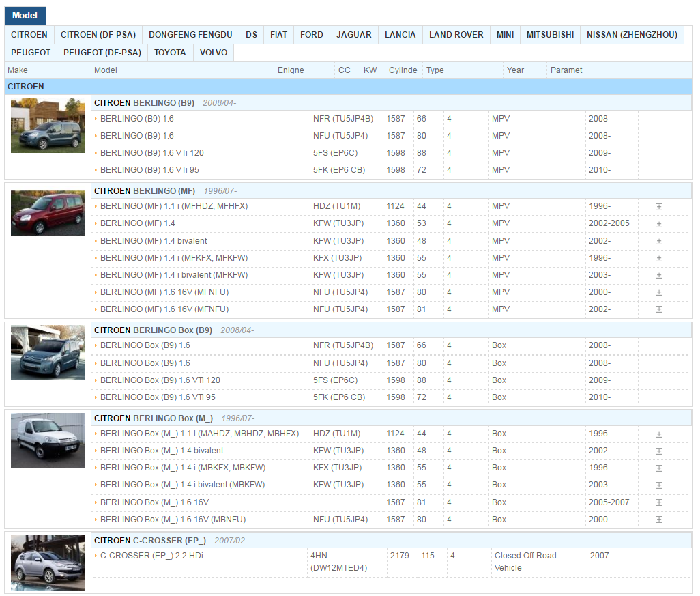Open BERLINGO (B9) 1.6 VTi 120 model
The image size is (700, 596).
point(151,153)
